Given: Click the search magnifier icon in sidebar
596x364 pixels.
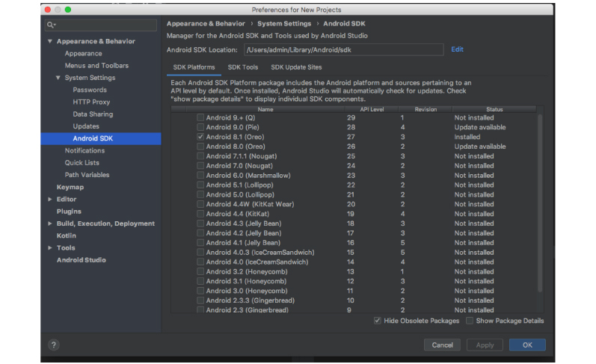Looking at the screenshot, I should pos(50,25).
